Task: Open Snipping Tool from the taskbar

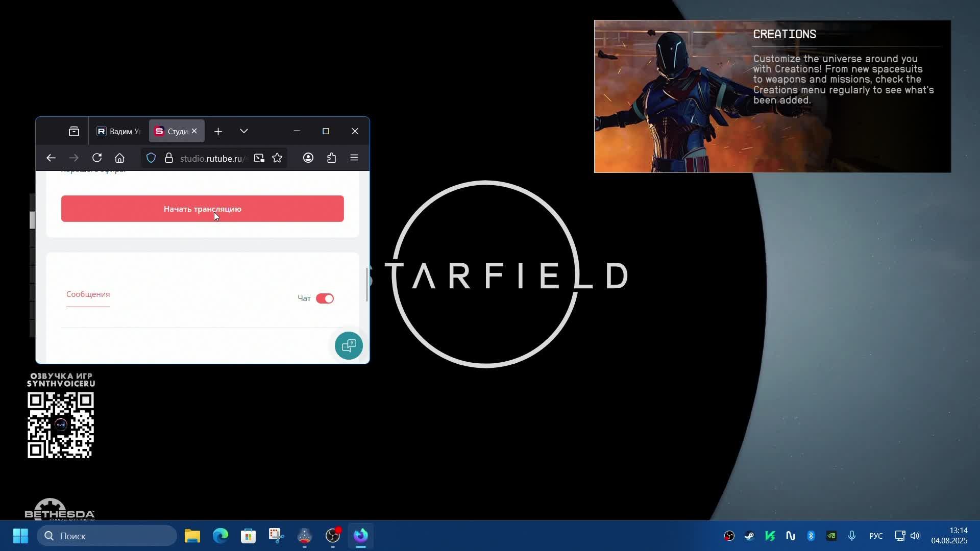Action: pyautogui.click(x=276, y=536)
